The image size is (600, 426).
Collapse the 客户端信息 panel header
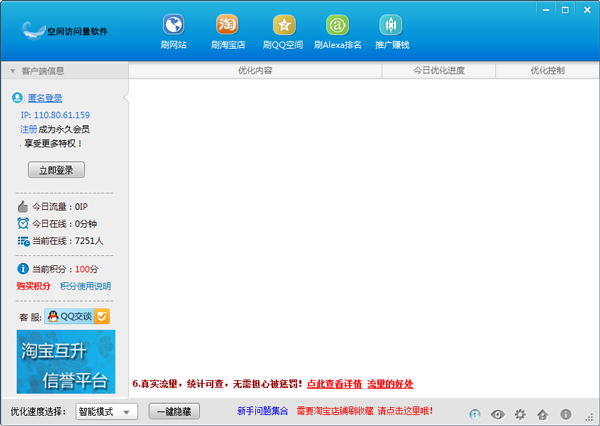point(64,71)
